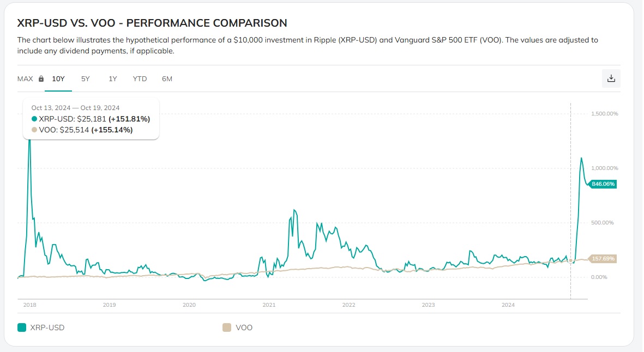Click the 0.00% y-axis label

(x=599, y=277)
